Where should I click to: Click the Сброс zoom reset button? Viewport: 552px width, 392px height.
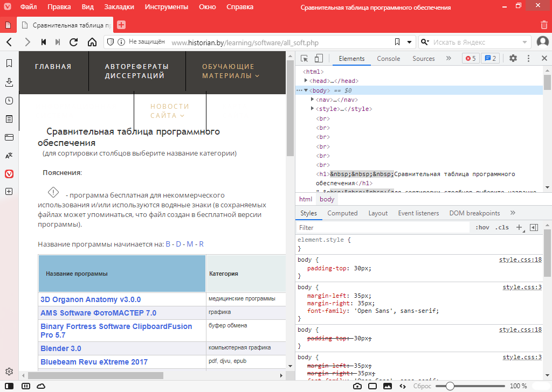pyautogui.click(x=422, y=386)
